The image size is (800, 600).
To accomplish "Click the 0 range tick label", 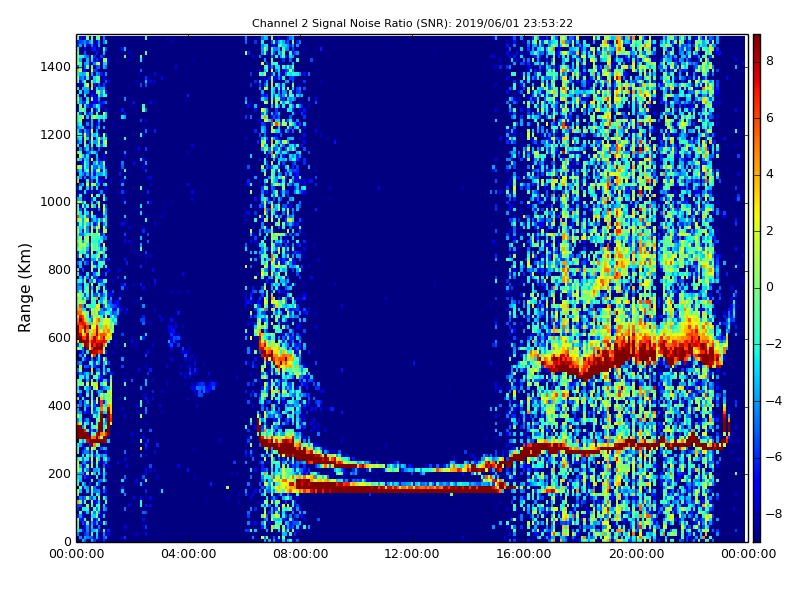I will pyautogui.click(x=67, y=541).
